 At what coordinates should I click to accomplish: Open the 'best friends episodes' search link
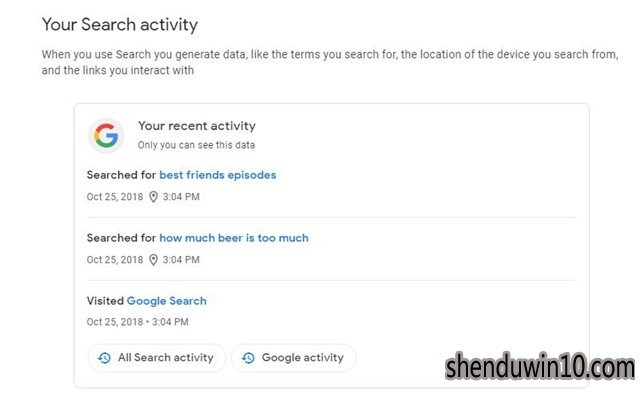point(218,175)
